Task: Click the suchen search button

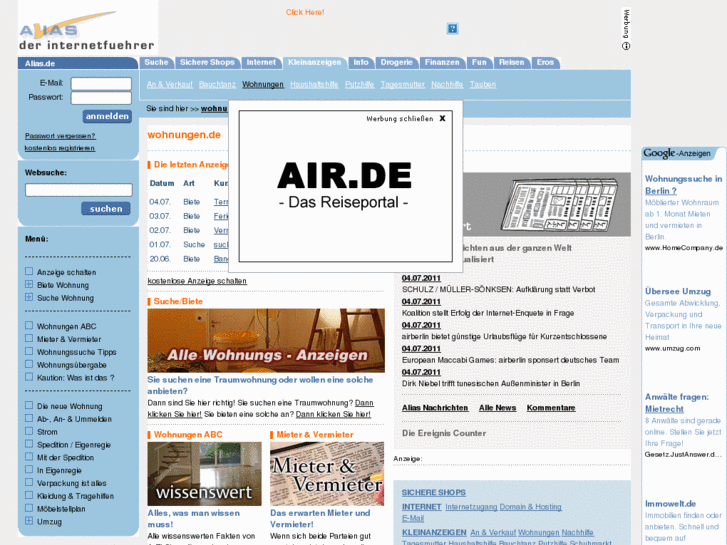Action: [x=106, y=209]
